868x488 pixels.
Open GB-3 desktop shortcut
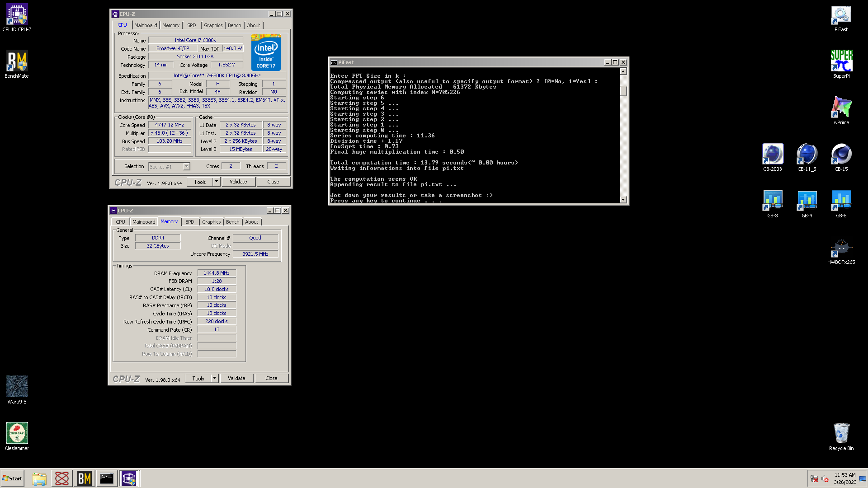pyautogui.click(x=772, y=204)
